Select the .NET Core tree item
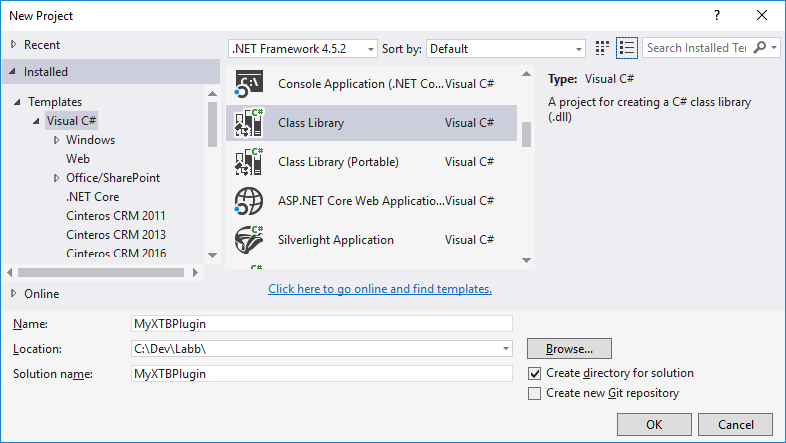Image resolution: width=786 pixels, height=443 pixels. point(93,197)
